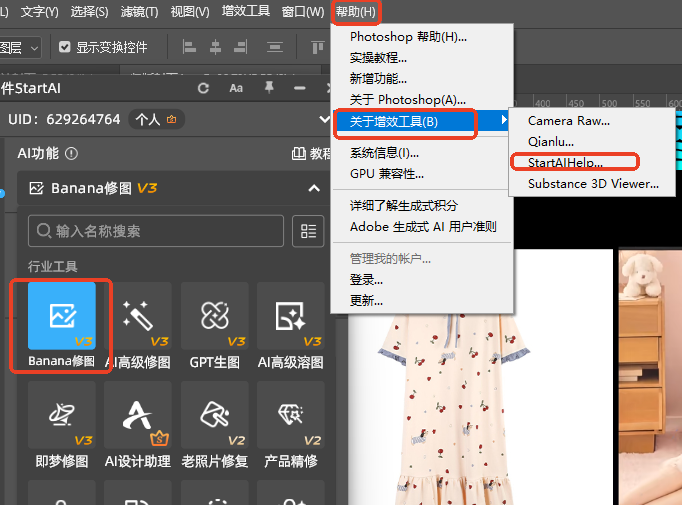682x505 pixels.
Task: Select Substance 3D Viewer... in submenu
Action: point(592,184)
